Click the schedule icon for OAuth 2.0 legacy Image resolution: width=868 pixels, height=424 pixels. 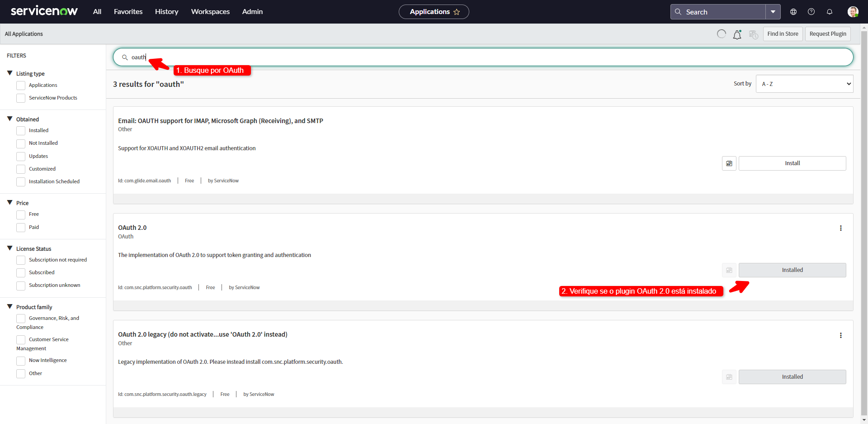click(729, 377)
